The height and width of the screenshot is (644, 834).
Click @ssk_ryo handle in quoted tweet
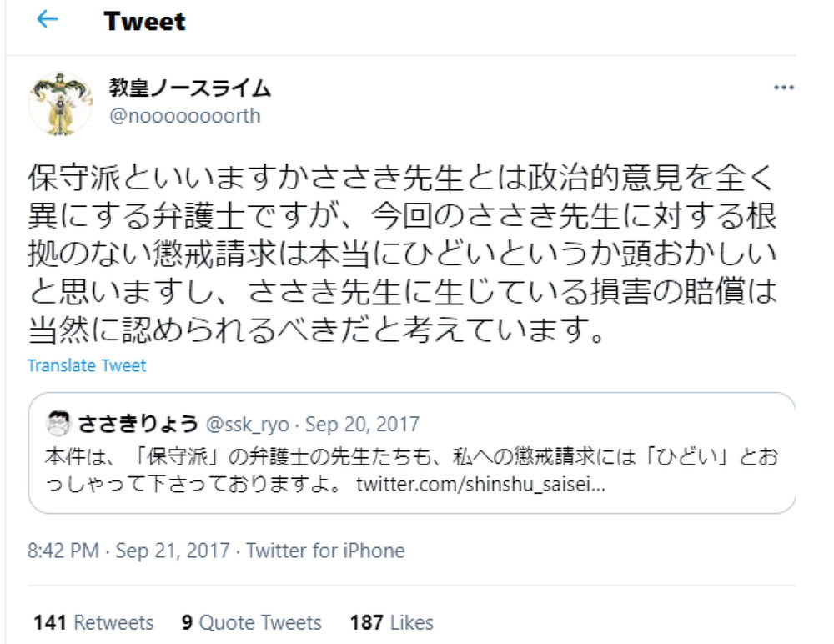click(x=248, y=424)
